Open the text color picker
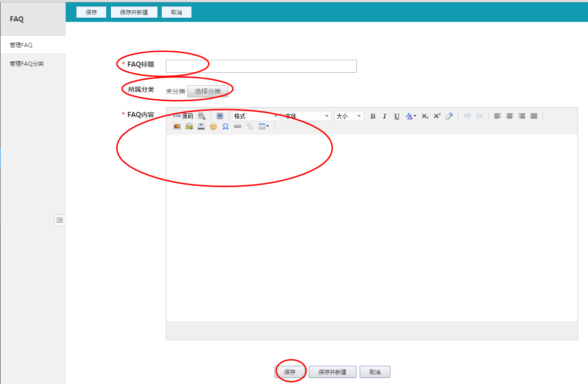This screenshot has width=588, height=384. (x=410, y=116)
